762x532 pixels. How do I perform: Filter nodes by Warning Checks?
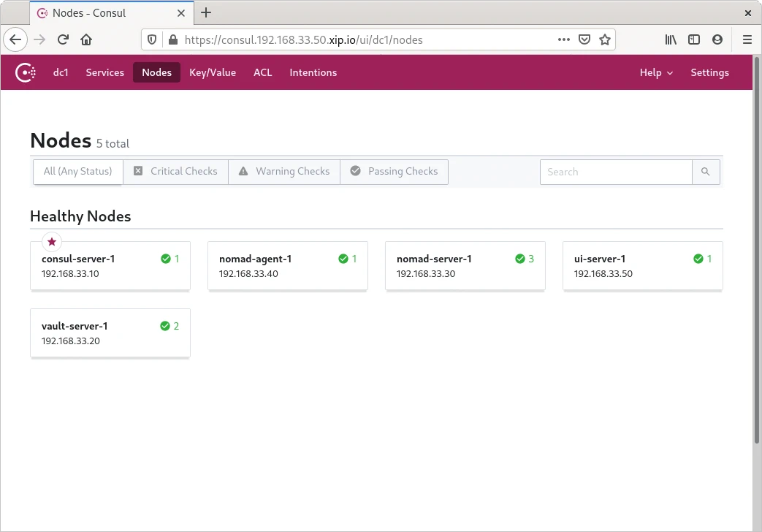(x=283, y=172)
